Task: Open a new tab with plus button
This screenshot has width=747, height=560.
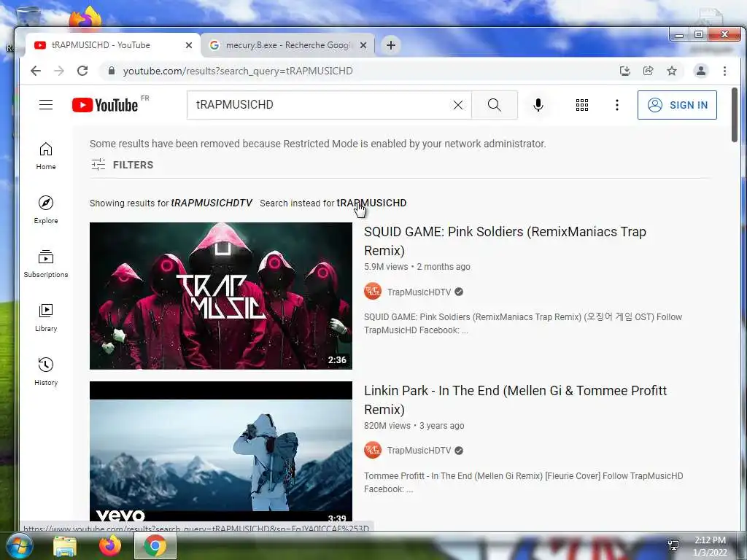Action: point(391,45)
